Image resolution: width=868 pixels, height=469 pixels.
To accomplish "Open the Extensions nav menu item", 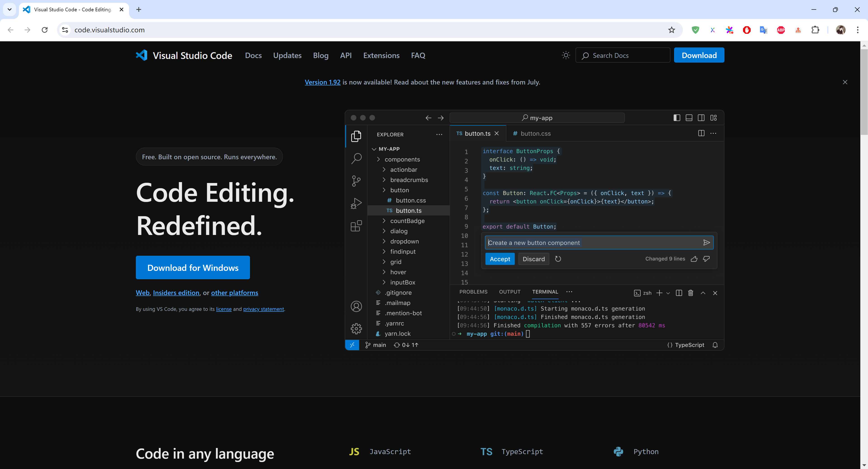I will [381, 55].
